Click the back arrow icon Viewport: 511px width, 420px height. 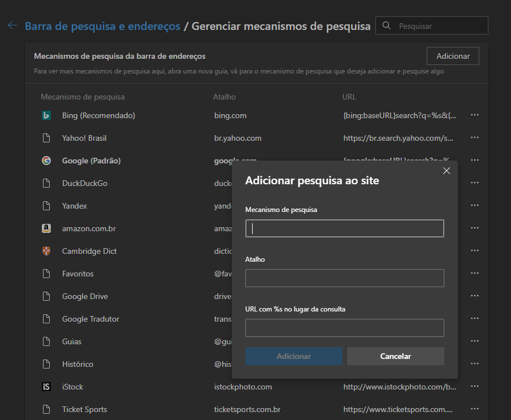[12, 25]
